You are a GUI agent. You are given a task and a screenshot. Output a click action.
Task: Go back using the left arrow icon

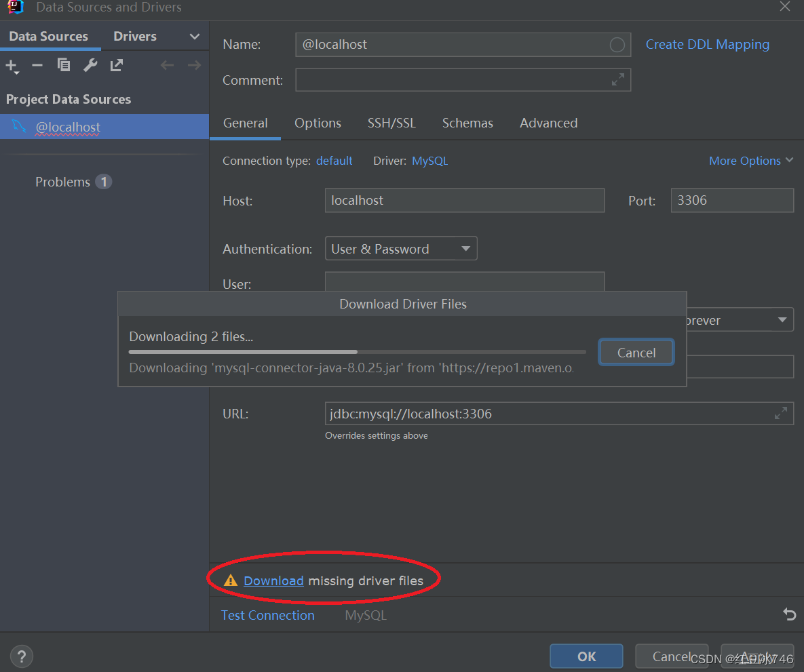coord(167,65)
